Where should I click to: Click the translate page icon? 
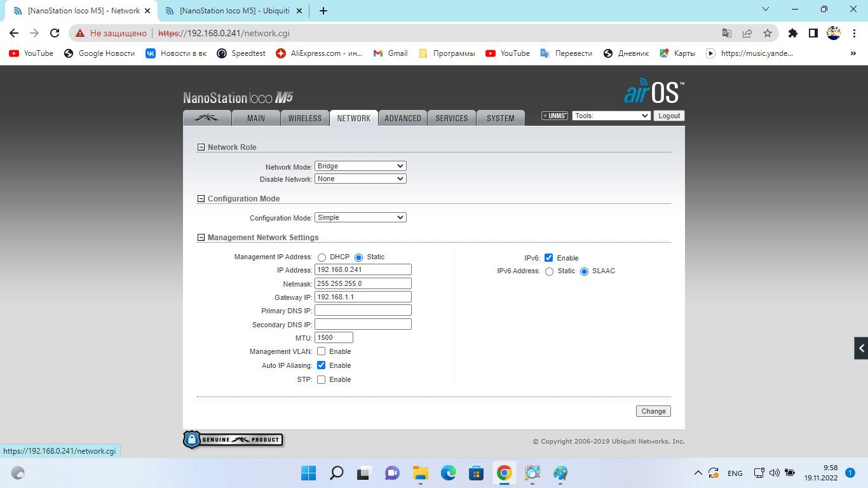pos(727,33)
